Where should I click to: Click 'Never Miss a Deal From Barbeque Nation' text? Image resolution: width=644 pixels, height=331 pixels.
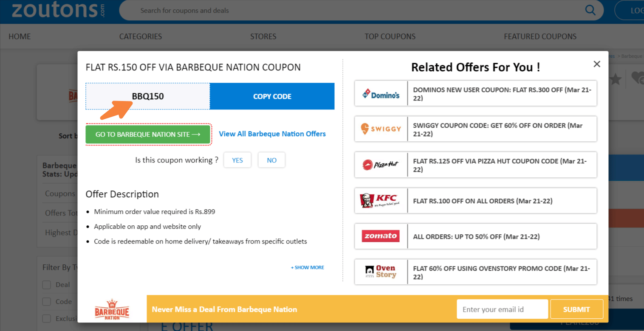pos(224,309)
